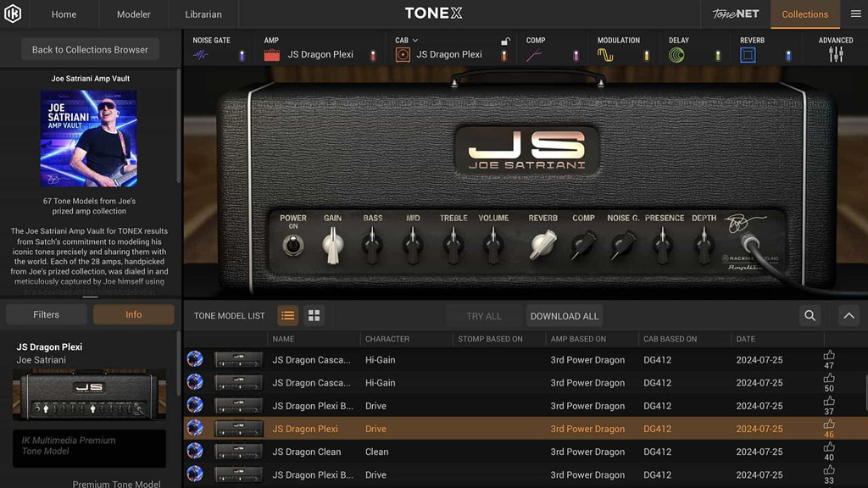Toggle the Noise Gate on/off indicator
Screen dimensions: 868x488
tap(242, 55)
